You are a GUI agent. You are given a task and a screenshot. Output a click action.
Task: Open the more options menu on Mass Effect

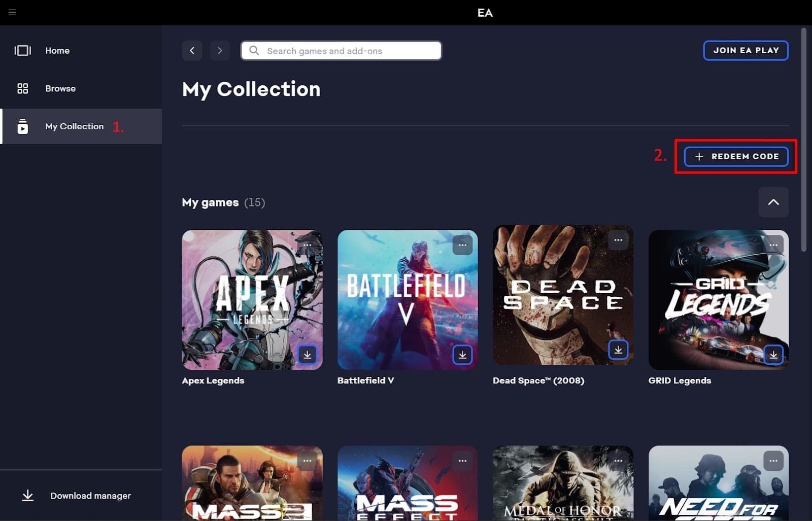pyautogui.click(x=462, y=461)
